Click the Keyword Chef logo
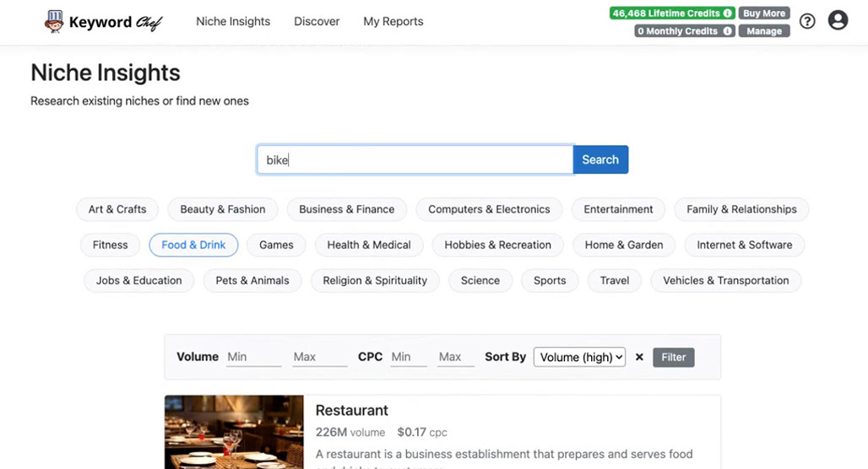This screenshot has height=469, width=868. coord(104,22)
